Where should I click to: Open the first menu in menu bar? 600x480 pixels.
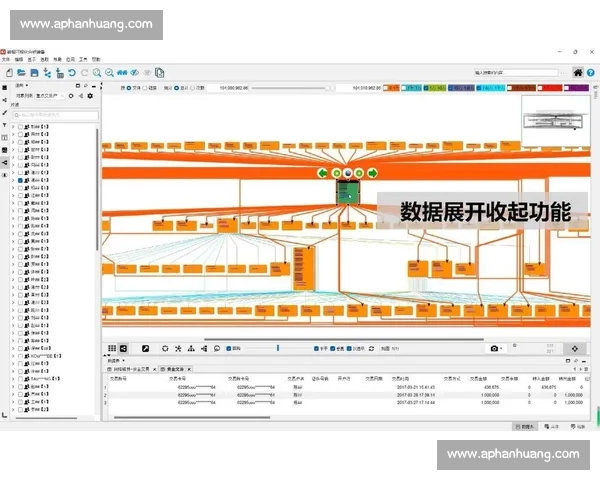click(x=6, y=60)
